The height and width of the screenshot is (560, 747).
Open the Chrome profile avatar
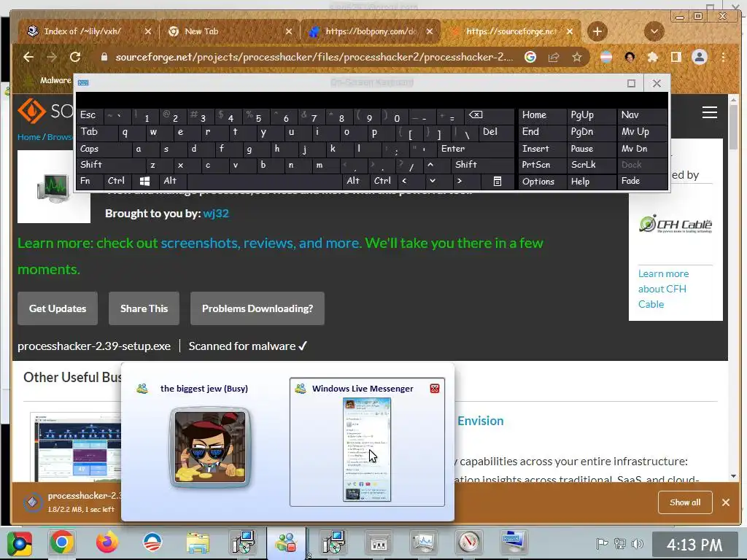pos(700,57)
